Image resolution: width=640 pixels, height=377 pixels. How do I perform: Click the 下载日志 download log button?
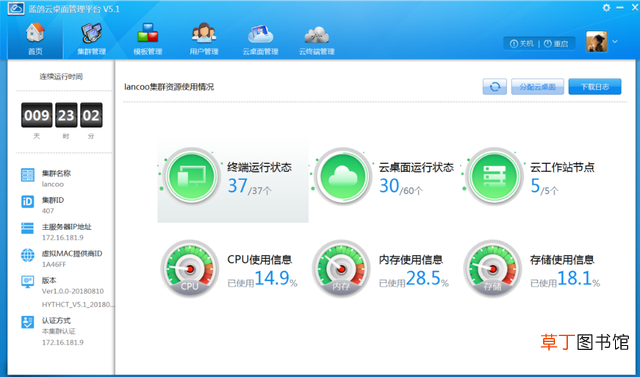(x=595, y=86)
